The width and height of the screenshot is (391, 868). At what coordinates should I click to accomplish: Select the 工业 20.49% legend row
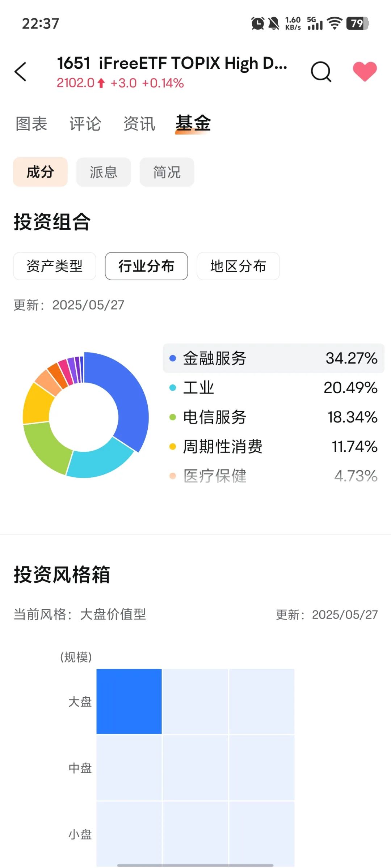[x=274, y=388]
